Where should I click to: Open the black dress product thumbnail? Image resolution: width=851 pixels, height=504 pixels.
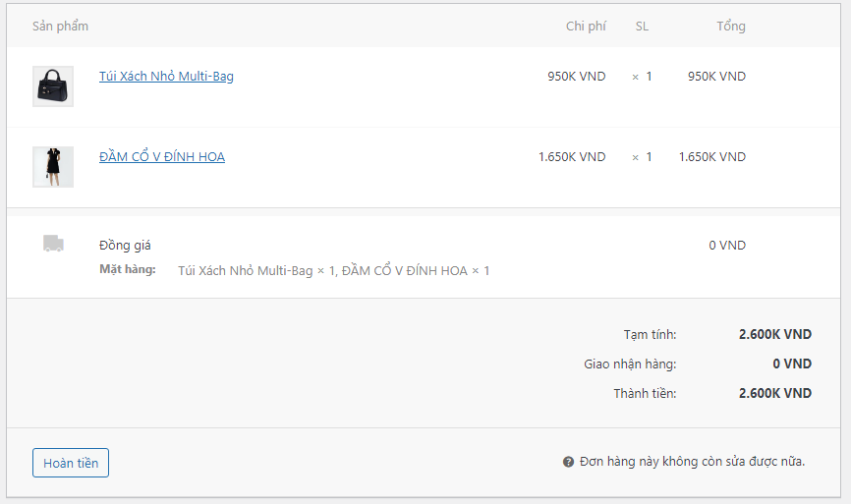(x=53, y=167)
